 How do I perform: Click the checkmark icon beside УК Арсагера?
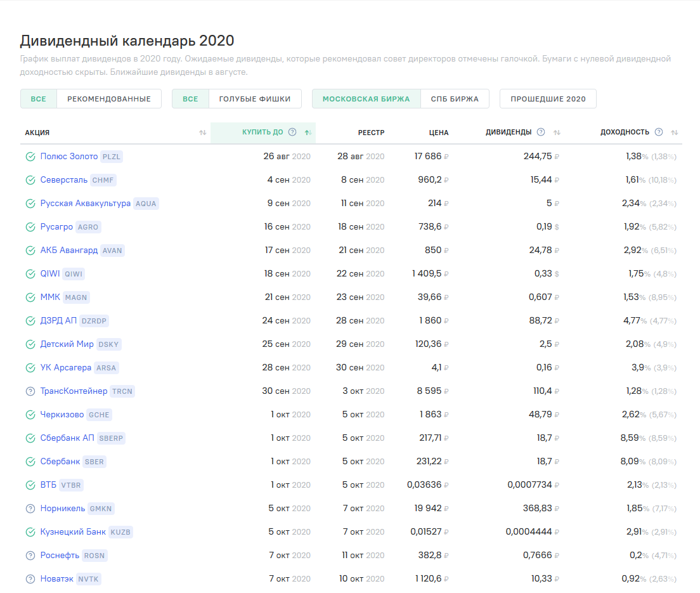point(30,368)
